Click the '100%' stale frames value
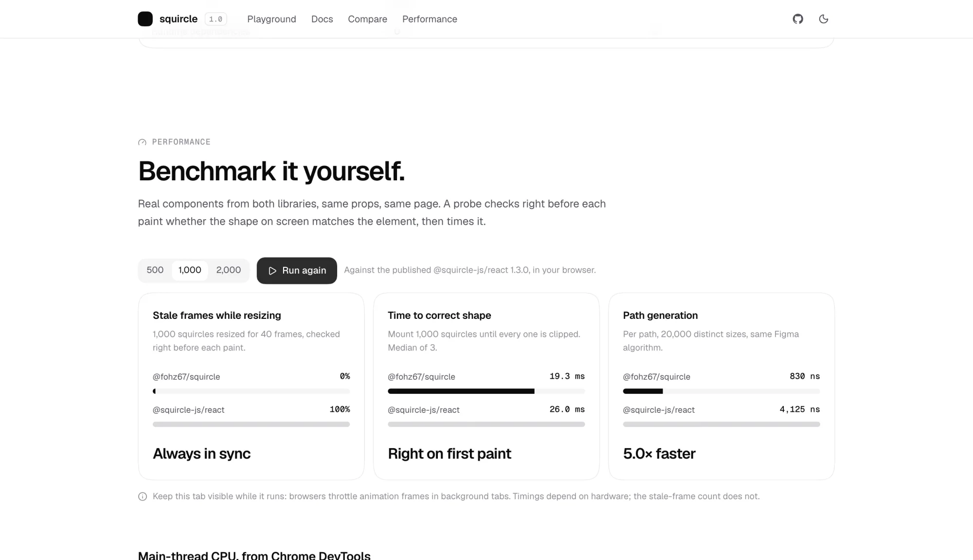This screenshot has width=973, height=560. coord(340,409)
